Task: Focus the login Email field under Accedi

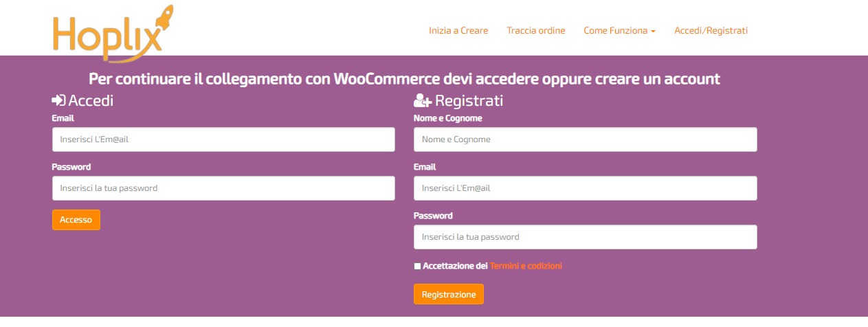Action: click(x=223, y=139)
